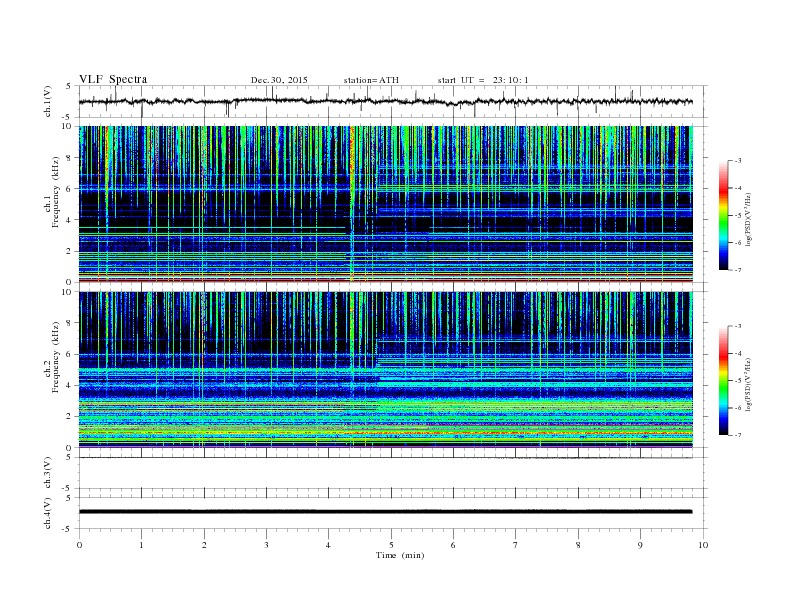Screen dimensions: 792x612
Task: Click the "station=ATH" header label
Action: click(371, 80)
